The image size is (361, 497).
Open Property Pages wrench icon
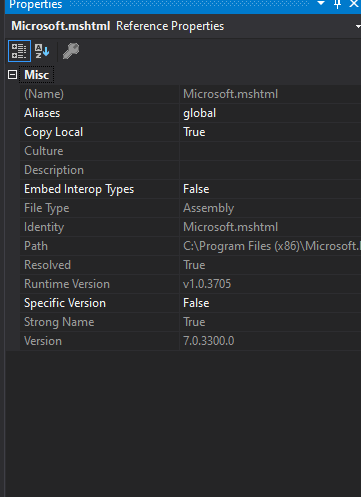71,51
